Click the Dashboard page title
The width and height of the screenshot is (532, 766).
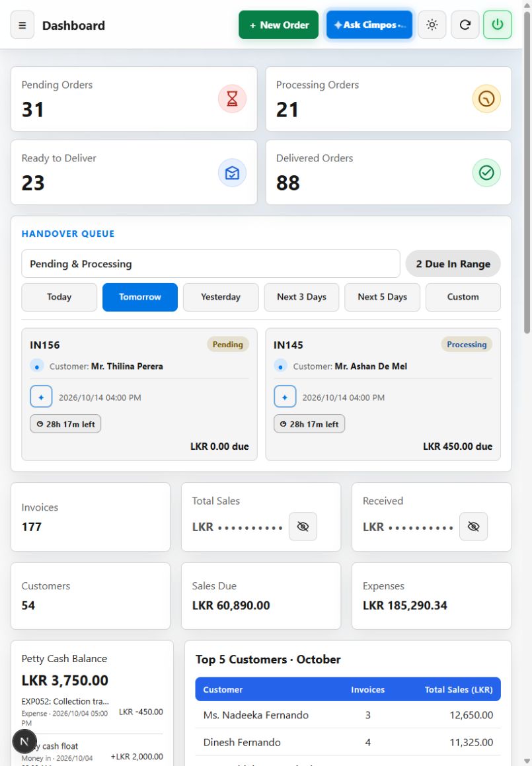74,25
